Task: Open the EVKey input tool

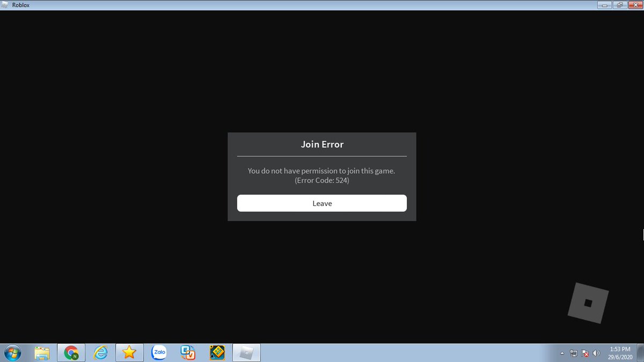Action: pyautogui.click(x=187, y=353)
